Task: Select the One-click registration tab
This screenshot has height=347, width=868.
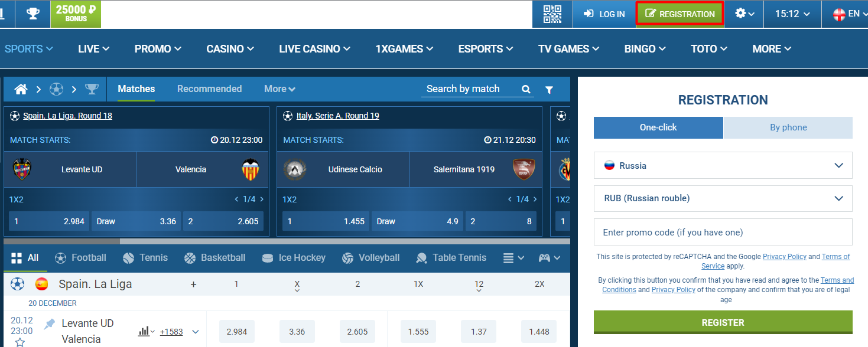Action: coord(658,127)
